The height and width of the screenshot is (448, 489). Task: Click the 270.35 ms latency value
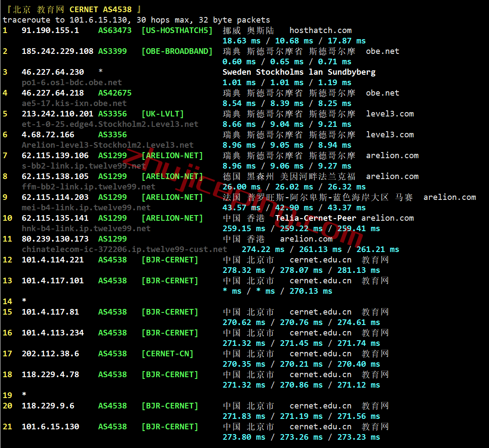pos(244,365)
